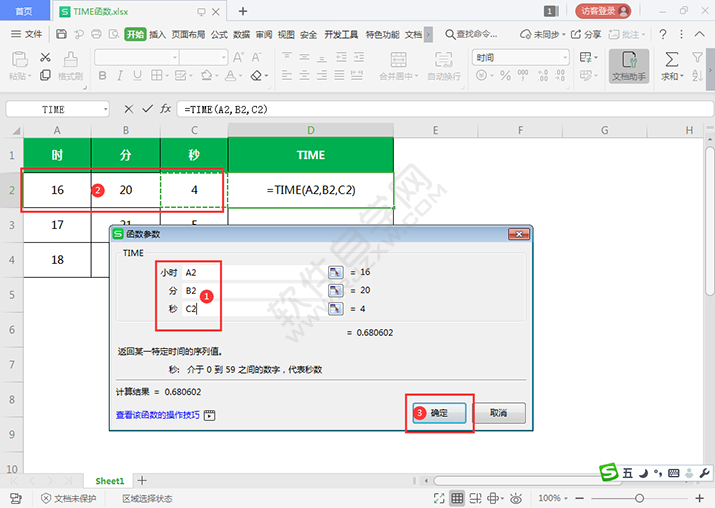Screen dimensions: 715x508
Task: Open the font name combo box
Action: coord(136,57)
